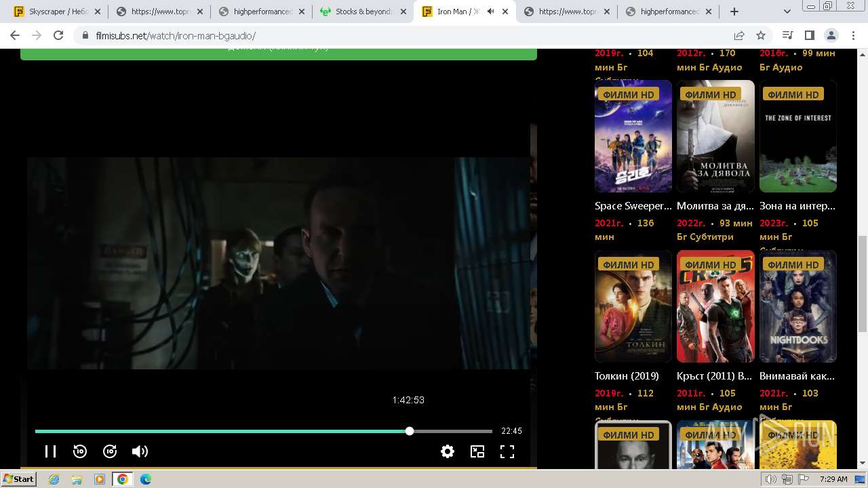The width and height of the screenshot is (868, 488).
Task: Mute the video player volume
Action: pos(140,451)
